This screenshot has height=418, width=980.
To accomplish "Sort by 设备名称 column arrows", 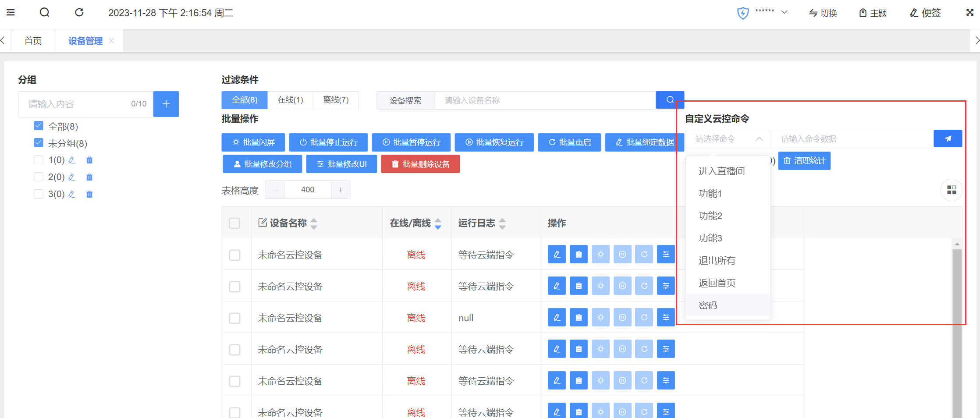I will point(314,223).
